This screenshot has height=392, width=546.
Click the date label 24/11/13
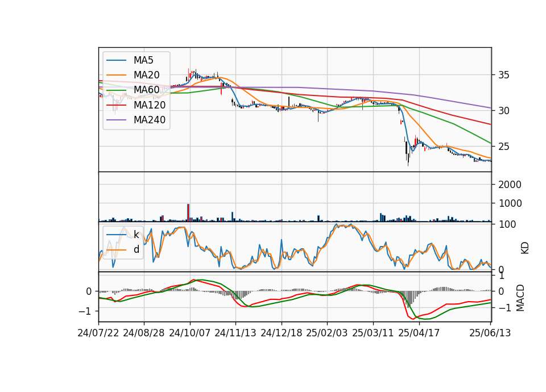235,333
